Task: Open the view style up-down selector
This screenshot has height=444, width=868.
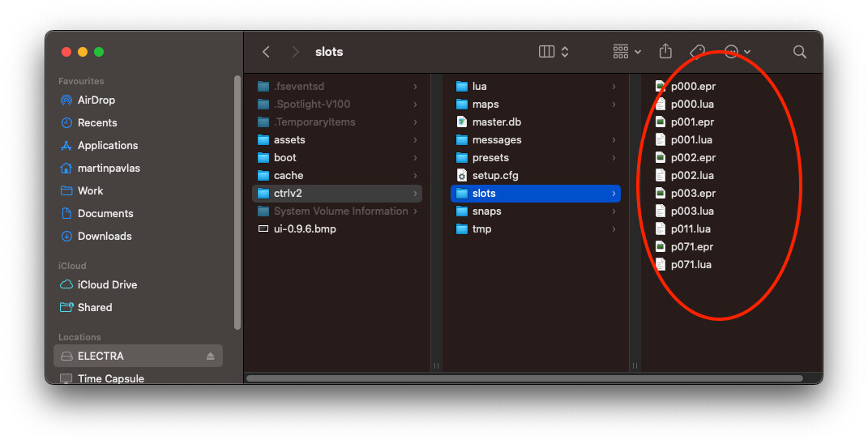Action: click(565, 52)
